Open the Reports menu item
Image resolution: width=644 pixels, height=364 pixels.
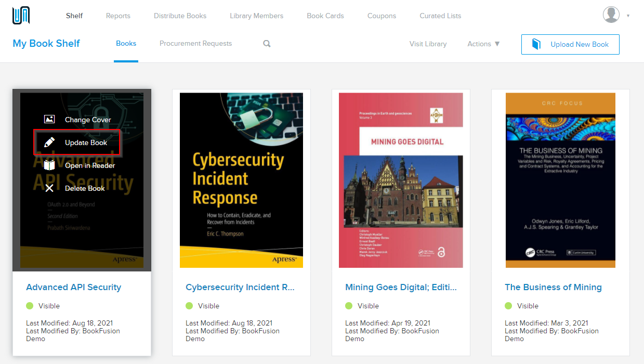tap(118, 16)
